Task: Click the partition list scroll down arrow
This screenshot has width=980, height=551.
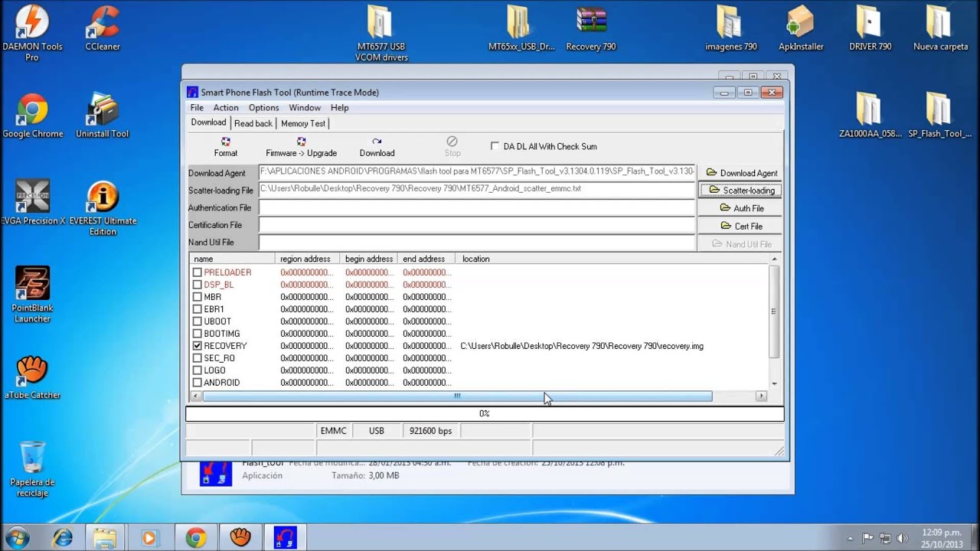Action: tap(774, 383)
